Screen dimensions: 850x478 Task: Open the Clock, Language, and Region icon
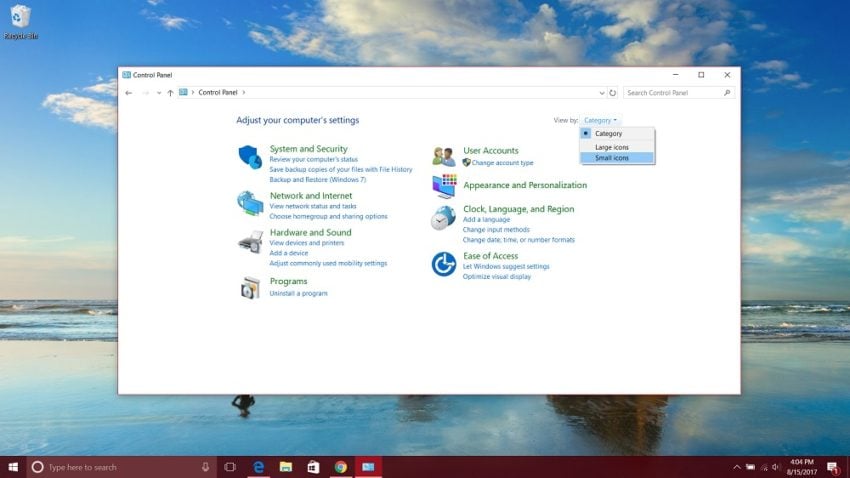[x=443, y=218]
